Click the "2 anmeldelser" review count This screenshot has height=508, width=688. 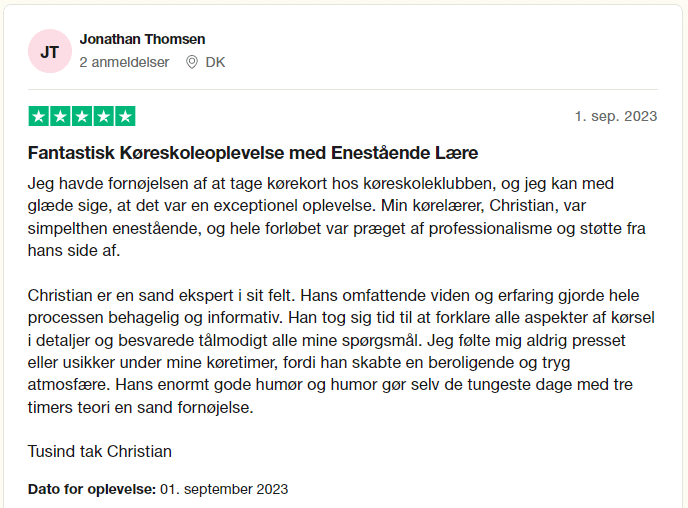124,62
